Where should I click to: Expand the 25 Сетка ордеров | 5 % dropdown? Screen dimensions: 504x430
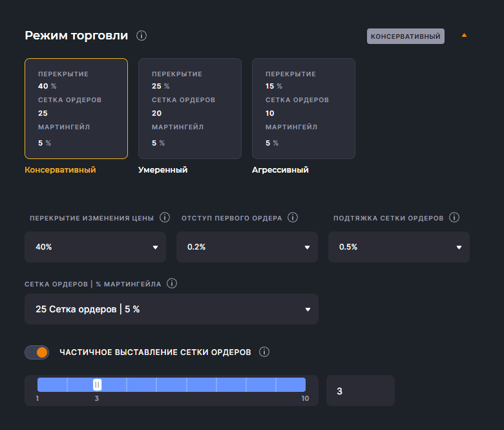171,309
